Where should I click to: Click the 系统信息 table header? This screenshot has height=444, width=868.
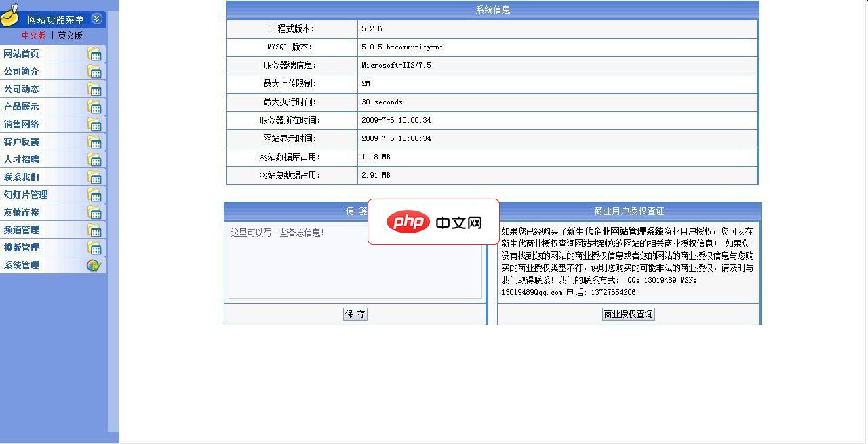pyautogui.click(x=493, y=10)
